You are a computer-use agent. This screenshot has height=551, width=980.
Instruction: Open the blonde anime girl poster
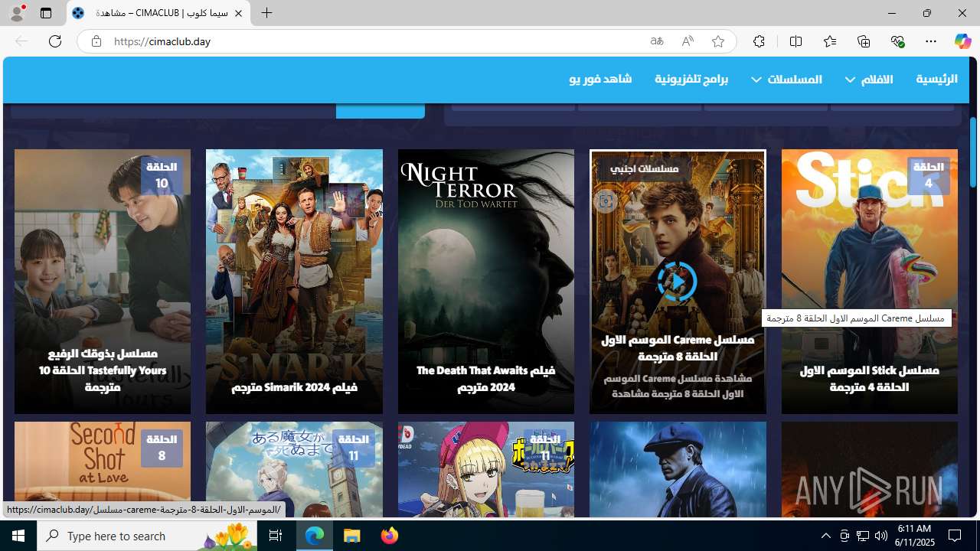coord(485,470)
